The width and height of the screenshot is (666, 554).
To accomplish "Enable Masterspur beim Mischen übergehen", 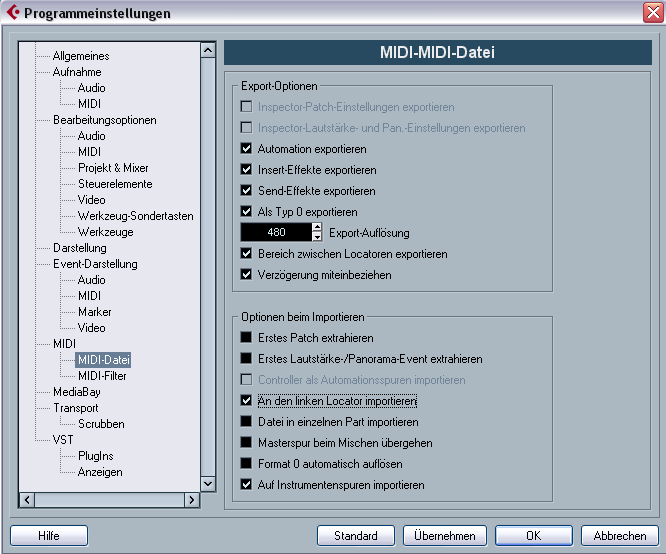I will (x=246, y=442).
